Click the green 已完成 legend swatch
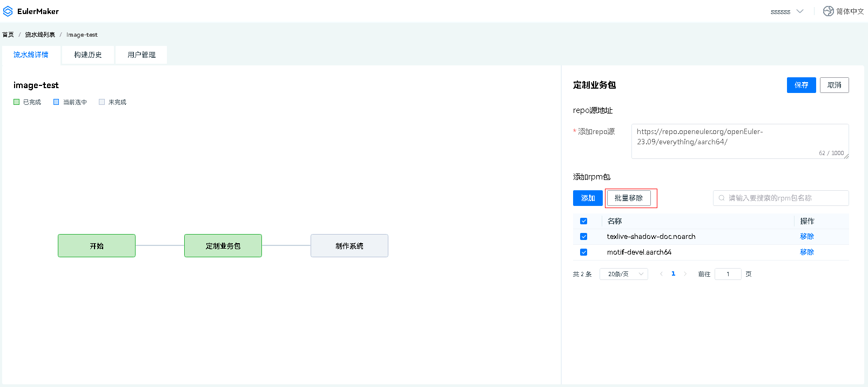This screenshot has height=387, width=868. [17, 102]
